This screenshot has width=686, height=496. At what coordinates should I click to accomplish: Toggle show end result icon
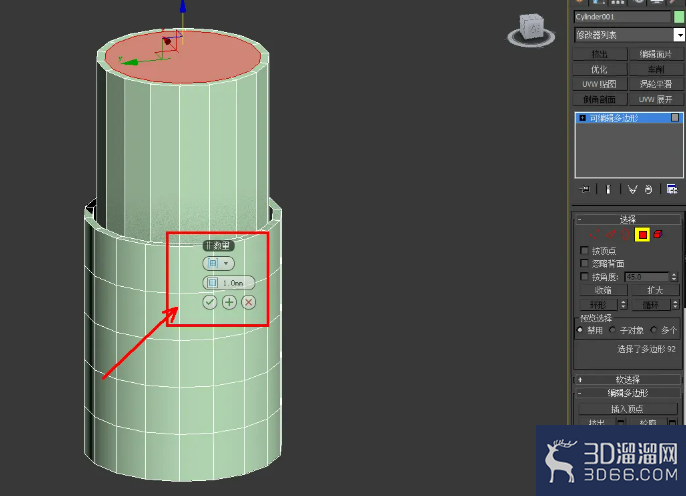pyautogui.click(x=608, y=189)
